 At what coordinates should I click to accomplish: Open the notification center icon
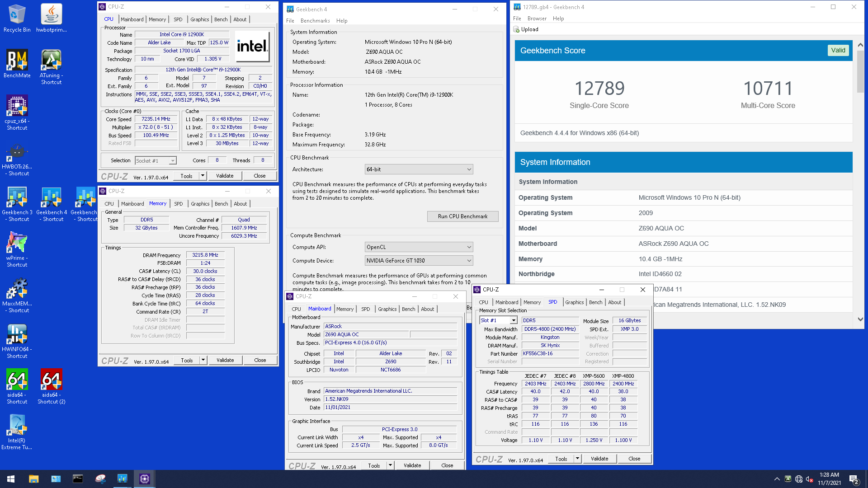(854, 479)
